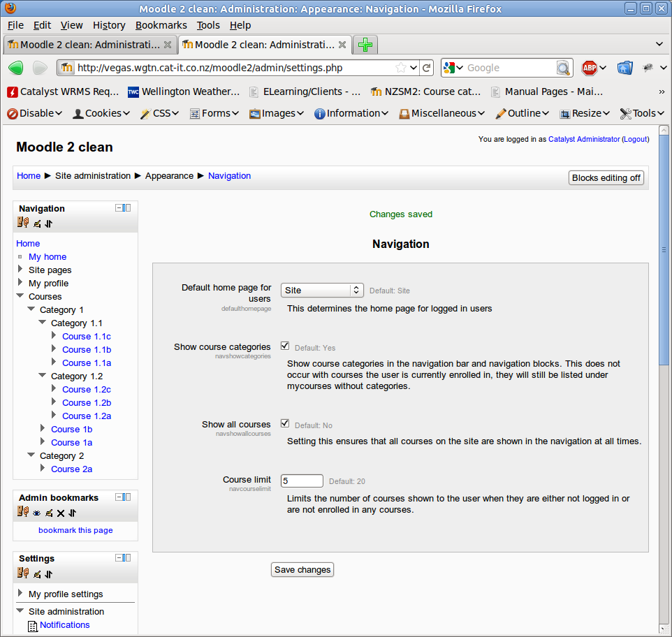Open the File menu
Image resolution: width=672 pixels, height=637 pixels.
15,25
